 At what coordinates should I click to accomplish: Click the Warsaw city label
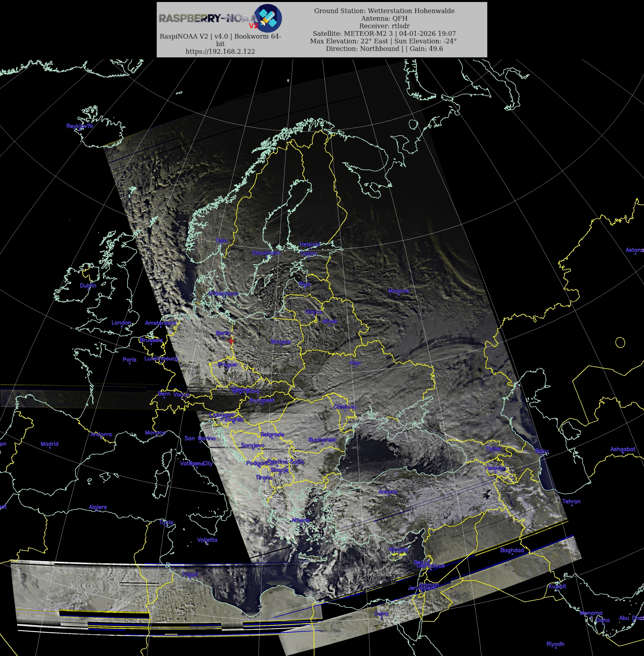coord(280,342)
